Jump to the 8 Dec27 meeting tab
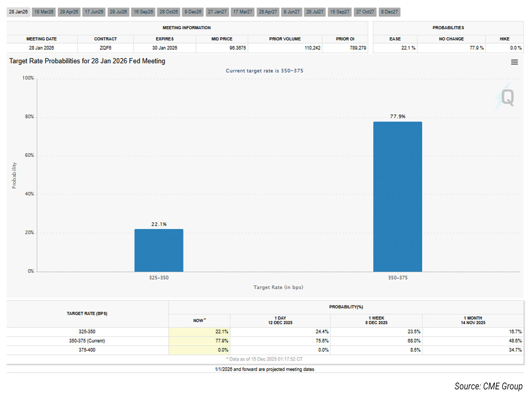Image resolution: width=532 pixels, height=400 pixels. [389, 12]
